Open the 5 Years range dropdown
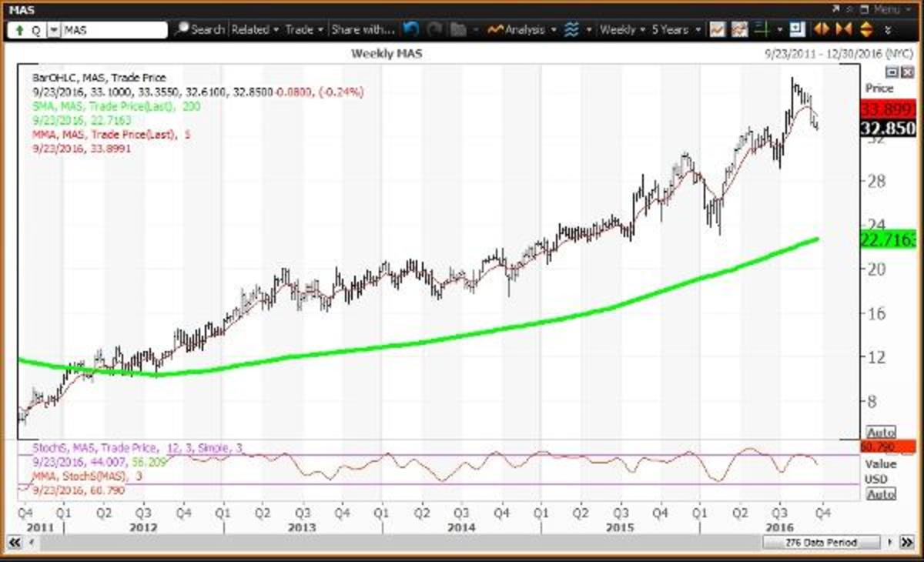The height and width of the screenshot is (562, 924). 676,29
